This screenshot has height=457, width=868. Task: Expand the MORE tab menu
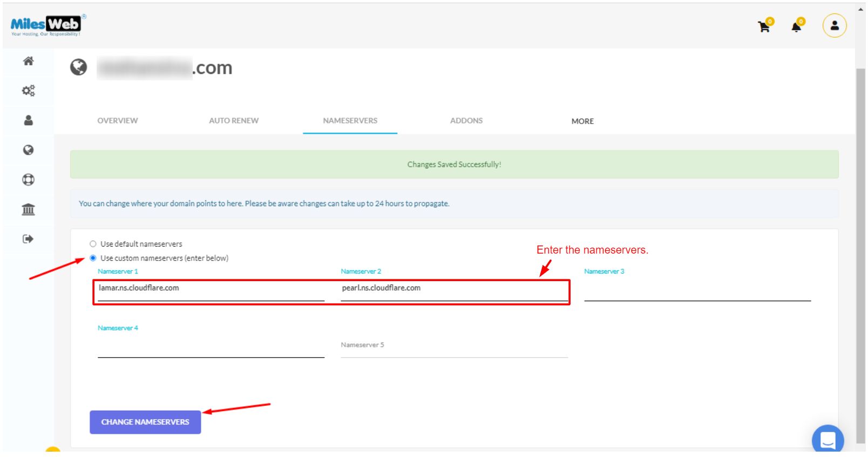(582, 121)
